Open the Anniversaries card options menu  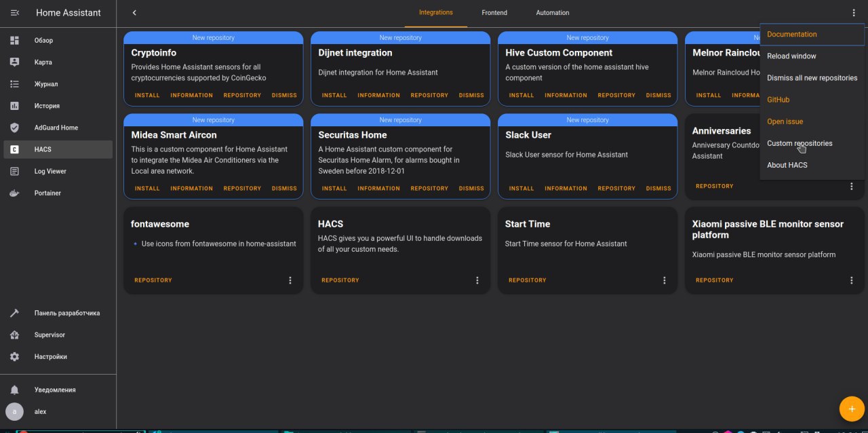click(x=852, y=186)
